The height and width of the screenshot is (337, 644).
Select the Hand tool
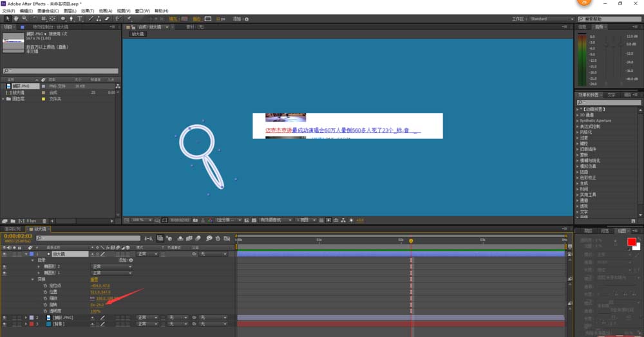click(15, 19)
